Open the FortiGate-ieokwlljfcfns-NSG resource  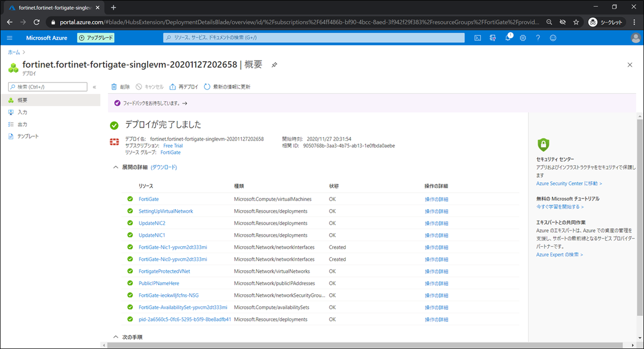click(169, 295)
